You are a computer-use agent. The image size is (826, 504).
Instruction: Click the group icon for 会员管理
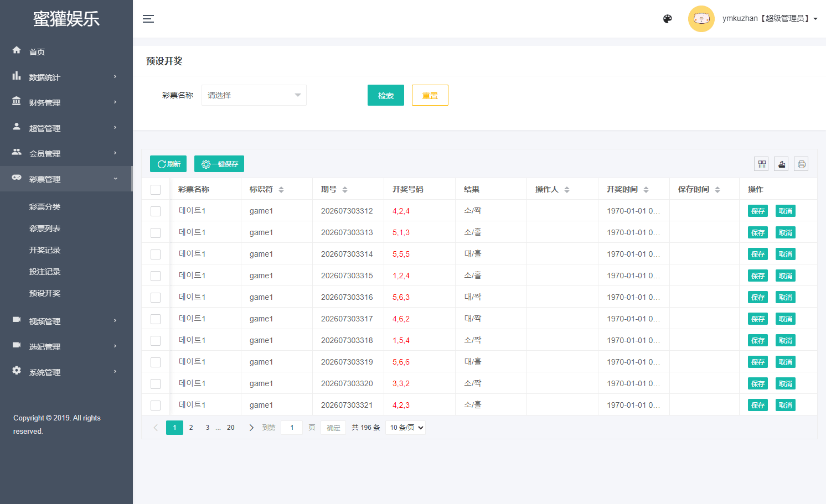click(17, 152)
